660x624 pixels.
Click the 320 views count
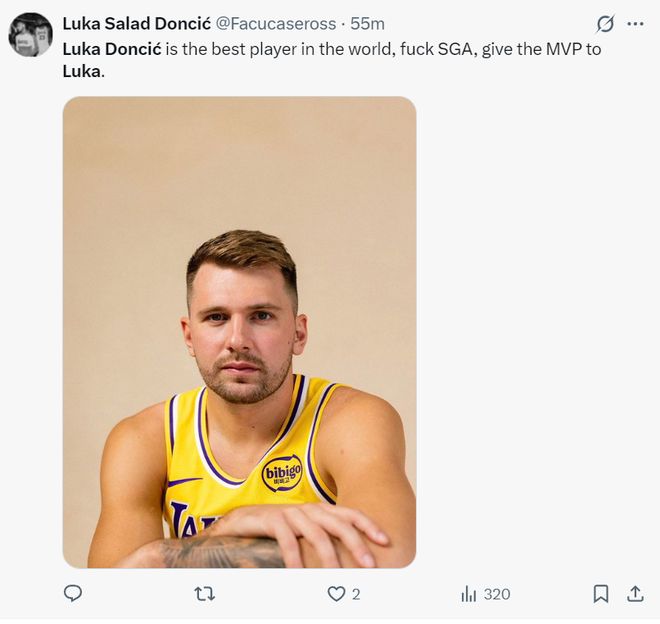497,594
